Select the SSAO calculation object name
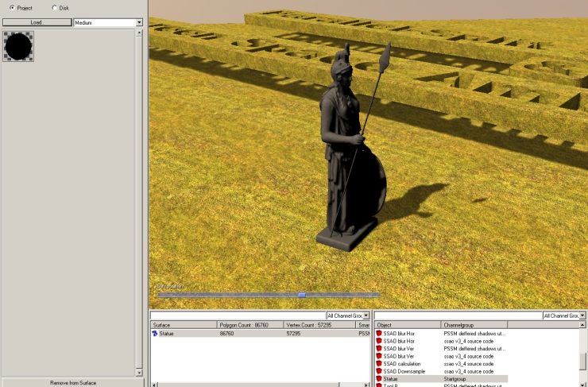588x387 pixels. click(x=401, y=364)
